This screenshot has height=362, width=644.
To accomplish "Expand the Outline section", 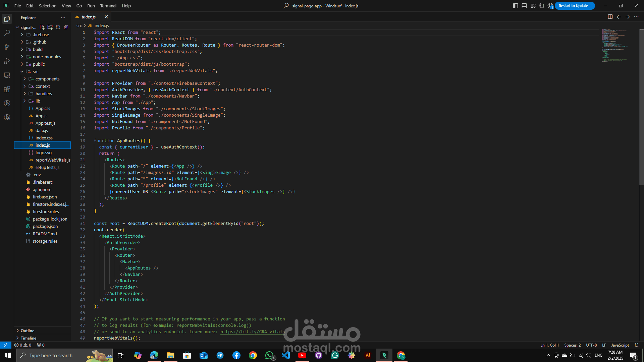I will pyautogui.click(x=28, y=330).
